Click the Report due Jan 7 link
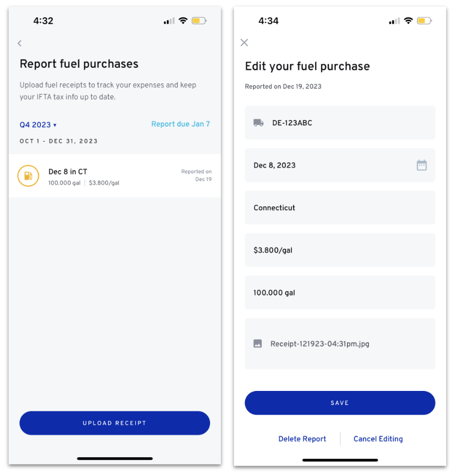Screen dimensions: 459x476 click(x=180, y=124)
